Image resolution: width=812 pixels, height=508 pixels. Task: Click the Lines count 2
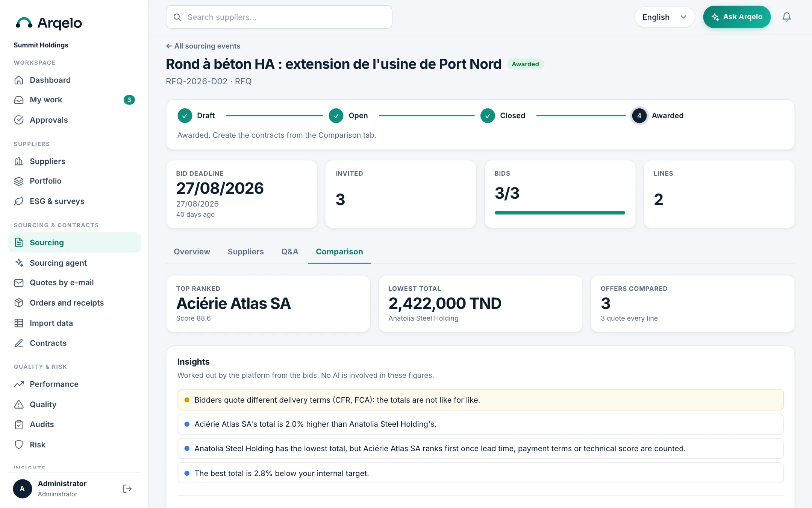pyautogui.click(x=658, y=199)
